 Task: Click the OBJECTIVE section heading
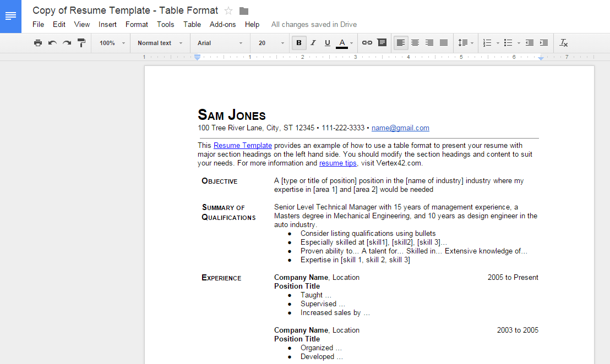(x=220, y=181)
